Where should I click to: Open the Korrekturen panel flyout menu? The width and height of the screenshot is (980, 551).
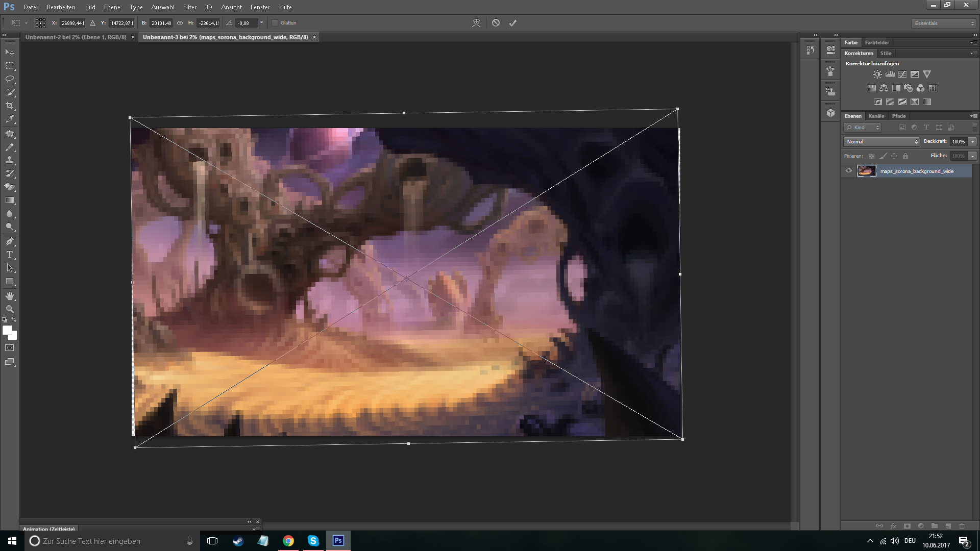point(974,54)
